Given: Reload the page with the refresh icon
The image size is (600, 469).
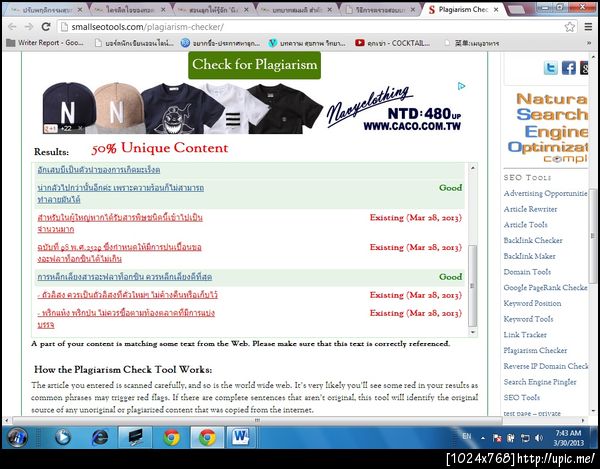Looking at the screenshot, I should [x=46, y=26].
